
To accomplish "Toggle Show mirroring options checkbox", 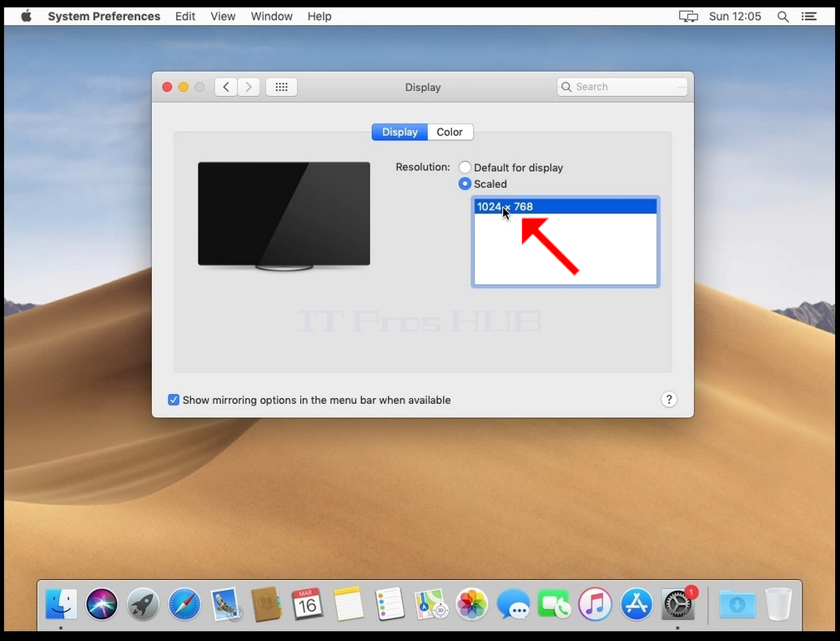I will pyautogui.click(x=174, y=400).
